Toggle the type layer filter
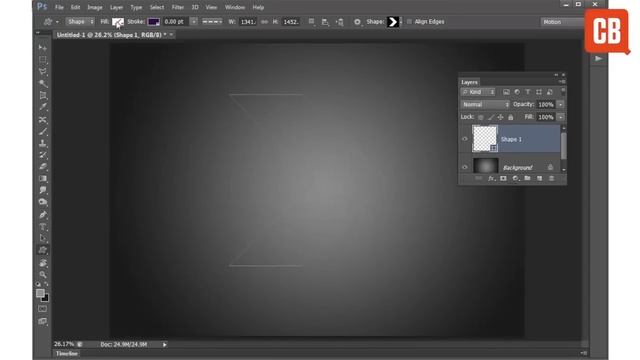Image resolution: width=640 pixels, height=360 pixels. pos(528,92)
